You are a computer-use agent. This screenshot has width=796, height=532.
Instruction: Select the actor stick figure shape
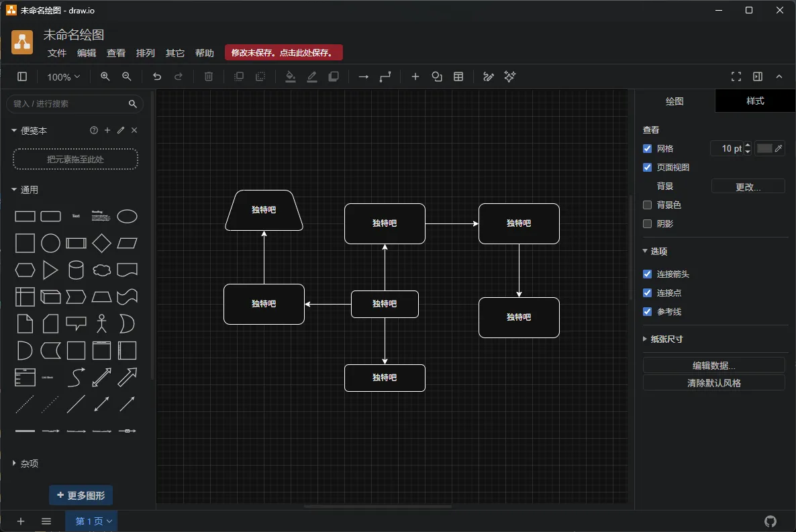(101, 323)
